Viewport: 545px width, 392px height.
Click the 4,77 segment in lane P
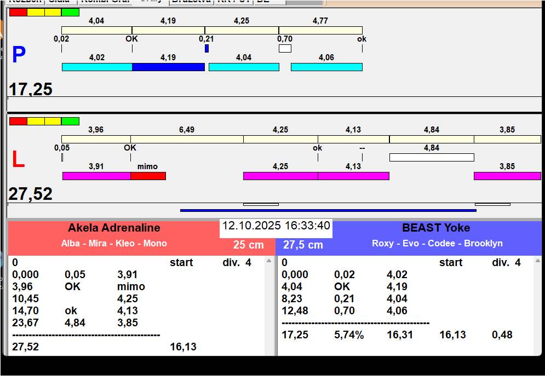coord(320,30)
